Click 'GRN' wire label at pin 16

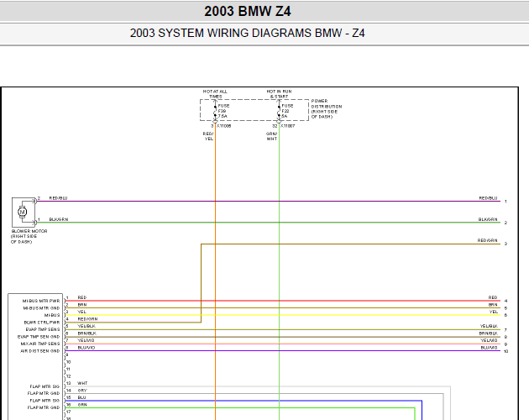[82, 405]
